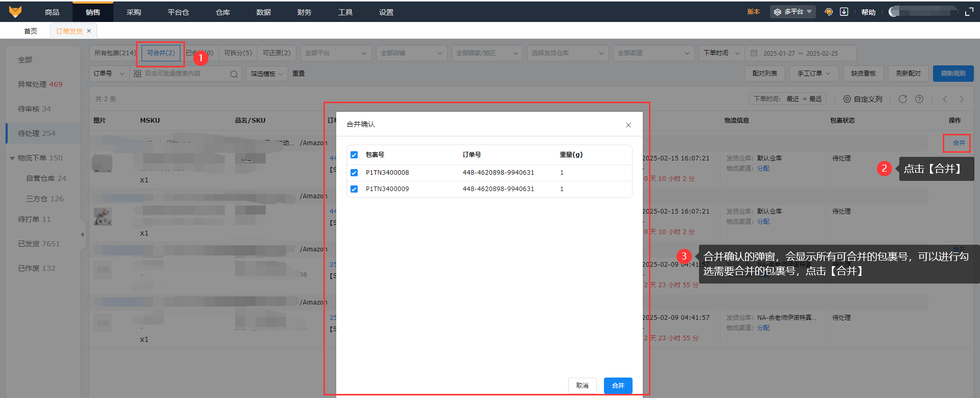Open the 全部国家/地区 dropdown

[487, 53]
